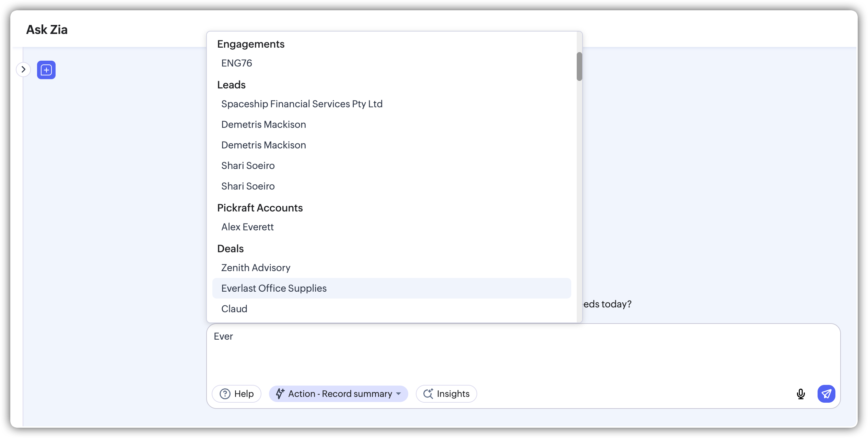Select the first Demetris Mackison lead

click(263, 124)
